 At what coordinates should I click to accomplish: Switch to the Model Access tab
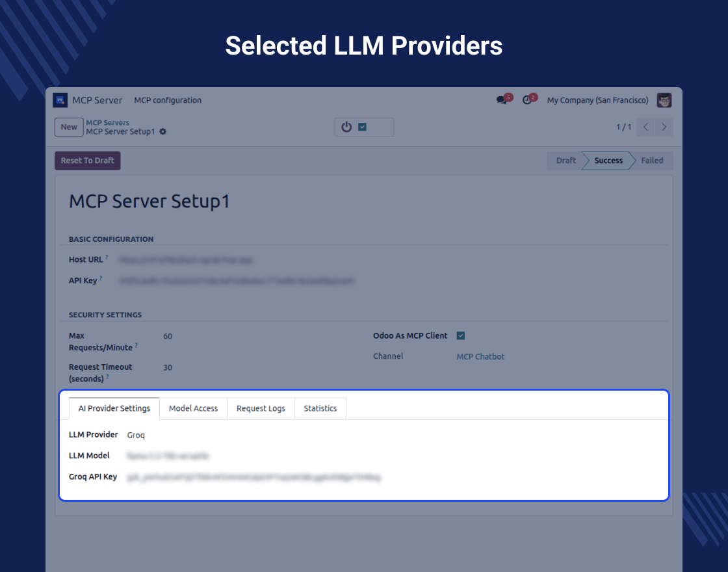tap(193, 409)
